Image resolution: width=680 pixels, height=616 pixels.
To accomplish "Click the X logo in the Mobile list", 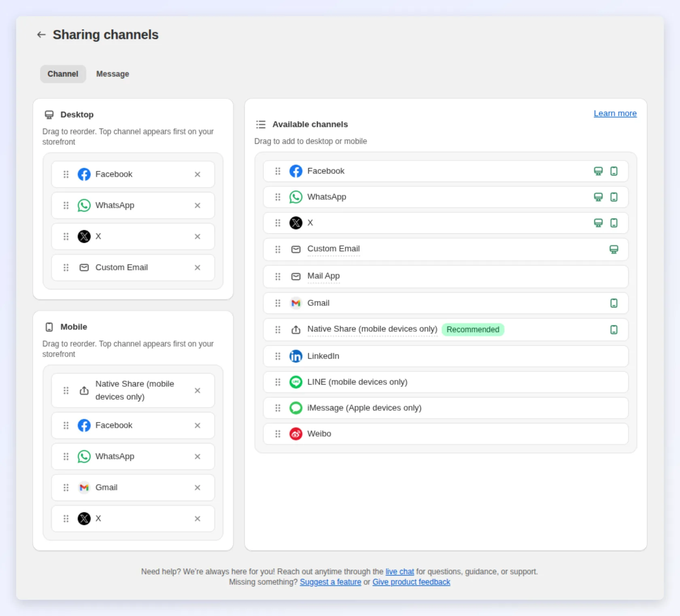I will pos(84,519).
